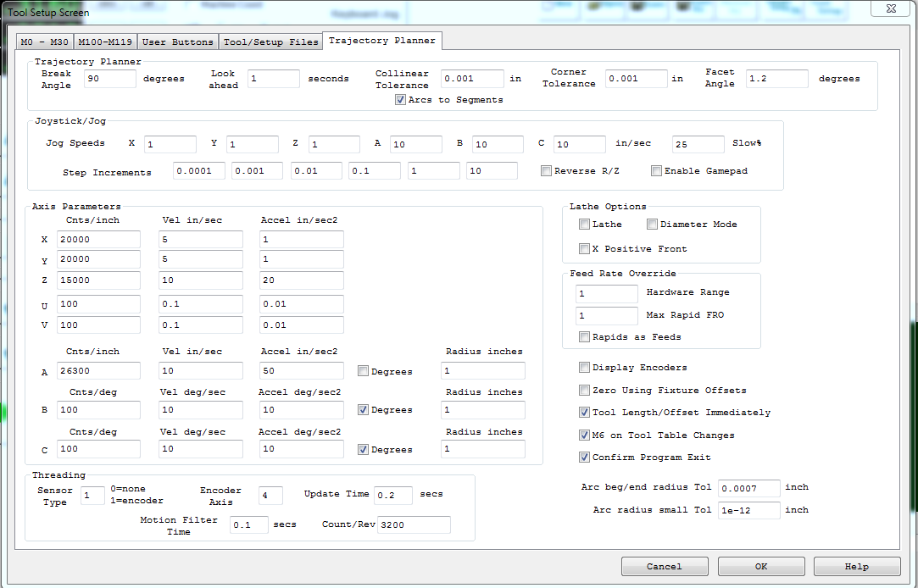918x588 pixels.
Task: Enable the Reverse R/Z option
Action: click(547, 171)
